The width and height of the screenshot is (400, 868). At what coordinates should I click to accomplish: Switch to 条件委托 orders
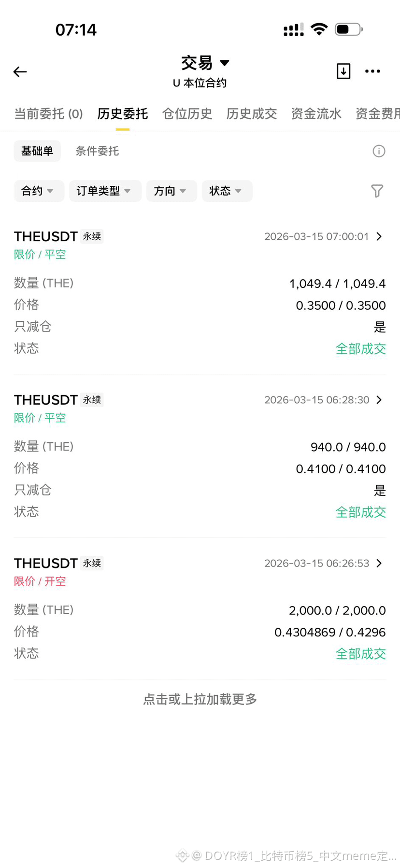(97, 151)
